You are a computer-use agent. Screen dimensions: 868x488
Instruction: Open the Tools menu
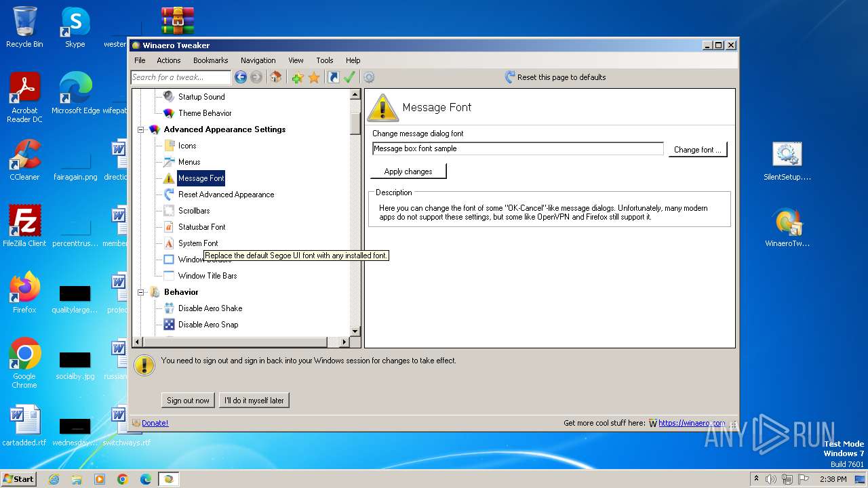pyautogui.click(x=325, y=60)
